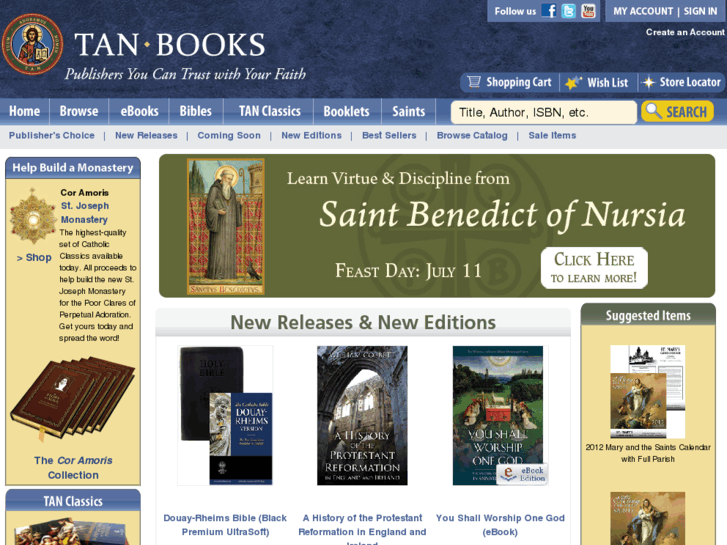The height and width of the screenshot is (545, 727).
Task: Click the TAN Classics sidebar header
Action: click(73, 501)
